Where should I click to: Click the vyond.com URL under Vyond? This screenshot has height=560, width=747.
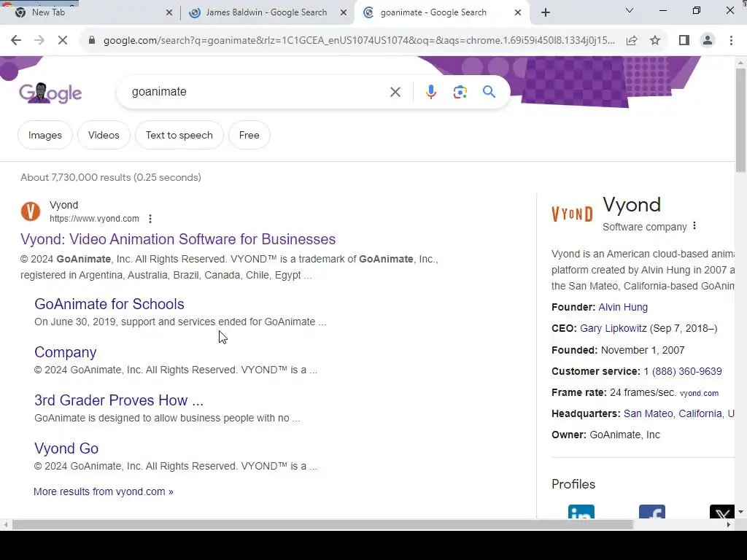[x=94, y=219]
